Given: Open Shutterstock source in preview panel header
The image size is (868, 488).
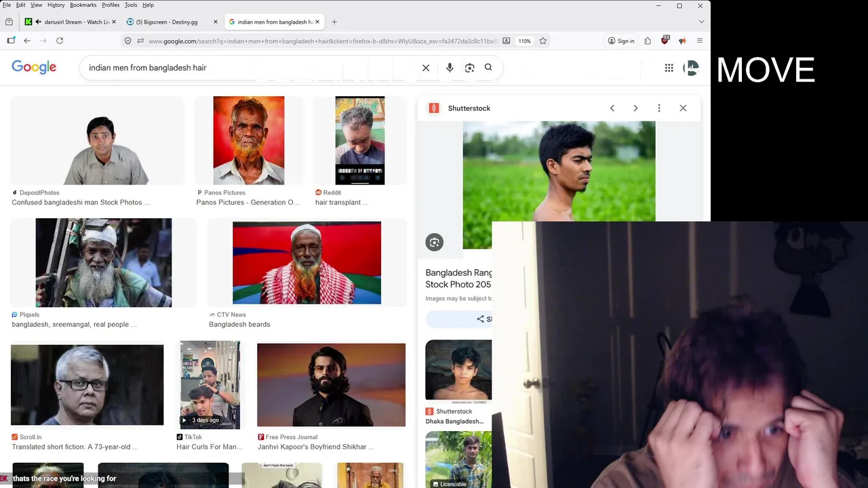Looking at the screenshot, I should pos(459,108).
